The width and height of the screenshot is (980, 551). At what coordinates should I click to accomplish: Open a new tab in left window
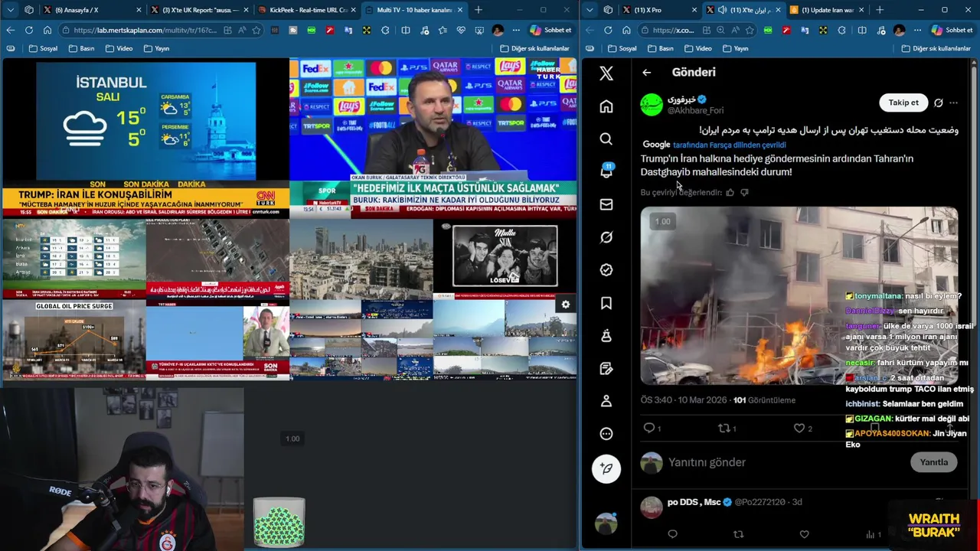tap(479, 10)
